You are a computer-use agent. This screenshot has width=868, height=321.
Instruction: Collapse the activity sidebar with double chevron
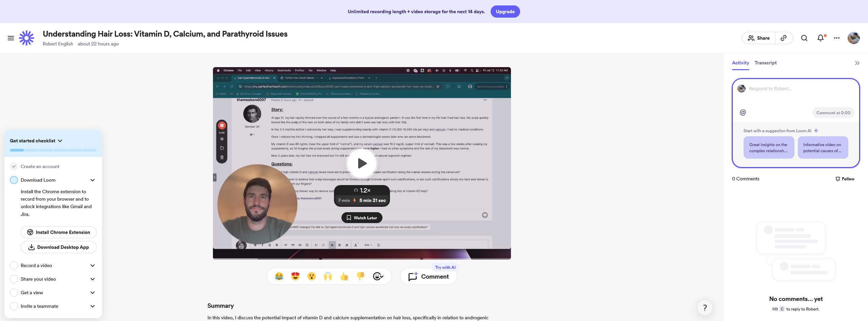coord(857,63)
